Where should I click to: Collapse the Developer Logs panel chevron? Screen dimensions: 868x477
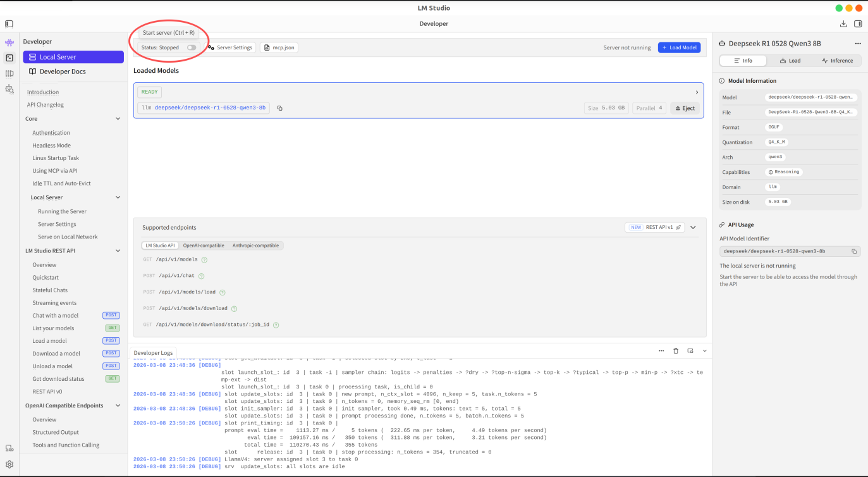(x=705, y=350)
